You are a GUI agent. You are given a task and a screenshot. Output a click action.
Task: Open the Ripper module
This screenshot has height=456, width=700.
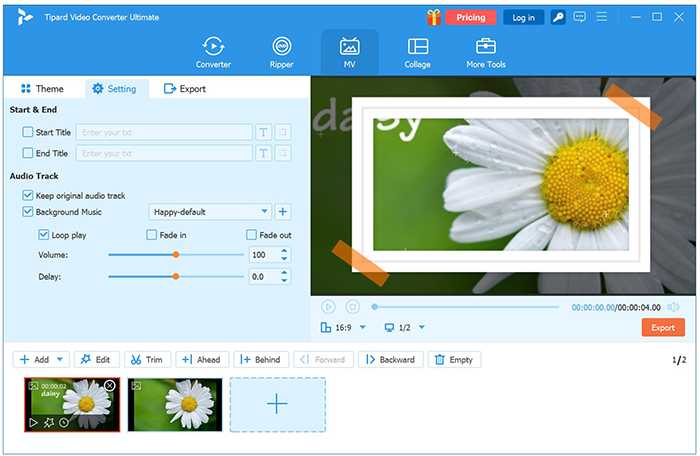(282, 52)
